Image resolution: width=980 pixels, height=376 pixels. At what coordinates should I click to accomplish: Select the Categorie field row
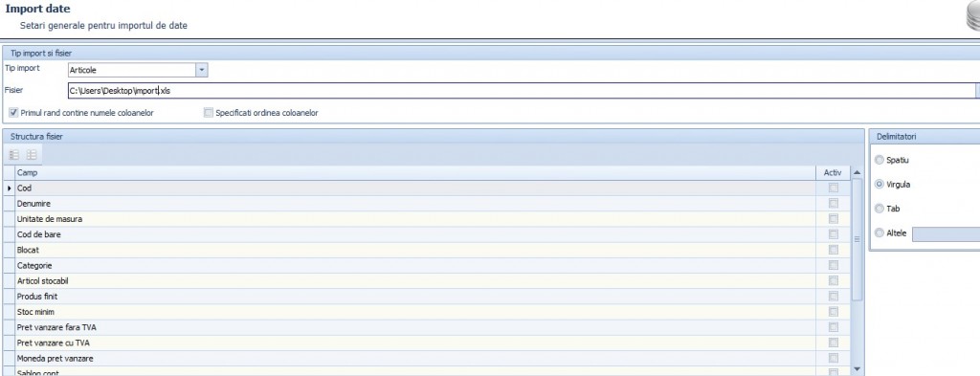point(415,265)
